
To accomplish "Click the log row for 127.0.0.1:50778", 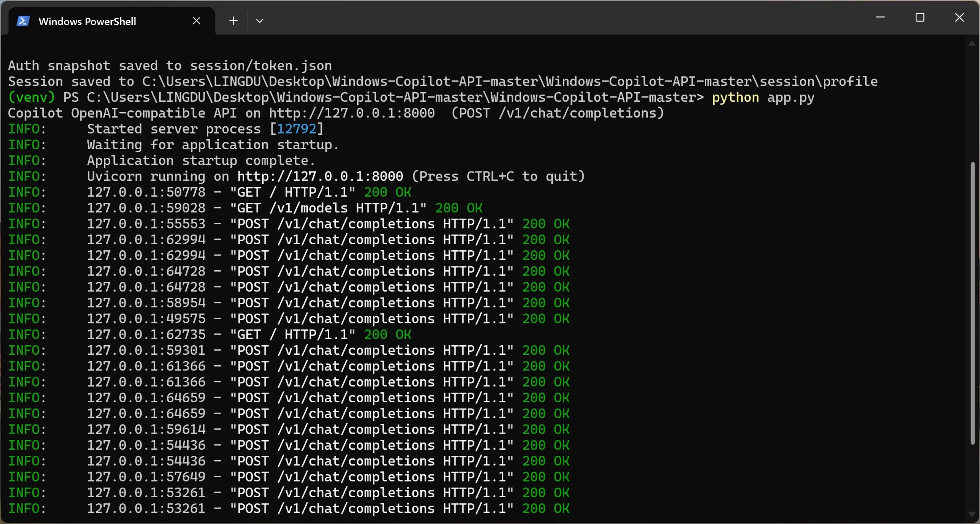I will 210,193.
